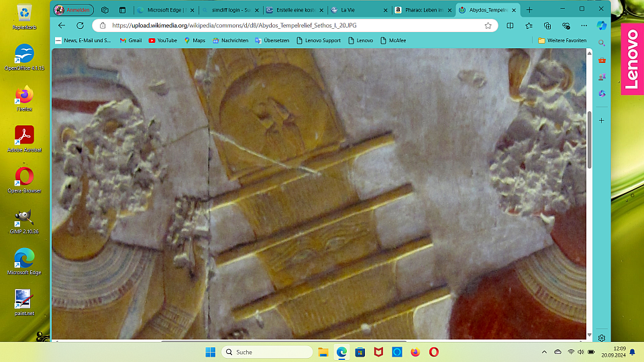Click the Abydos temple relief image
This screenshot has height=362, width=644.
[x=319, y=193]
